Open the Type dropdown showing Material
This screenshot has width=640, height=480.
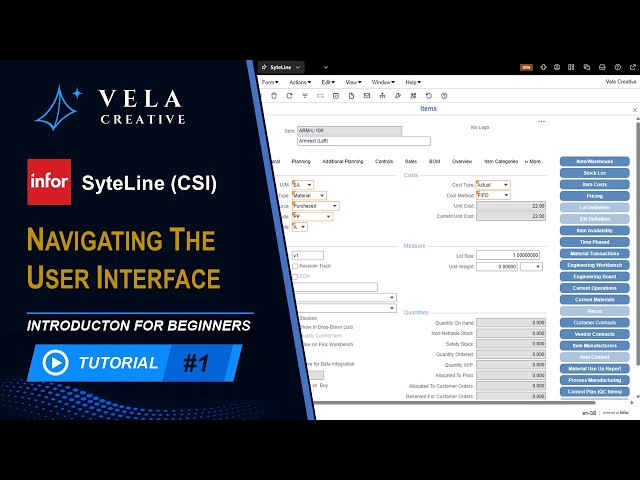click(309, 196)
